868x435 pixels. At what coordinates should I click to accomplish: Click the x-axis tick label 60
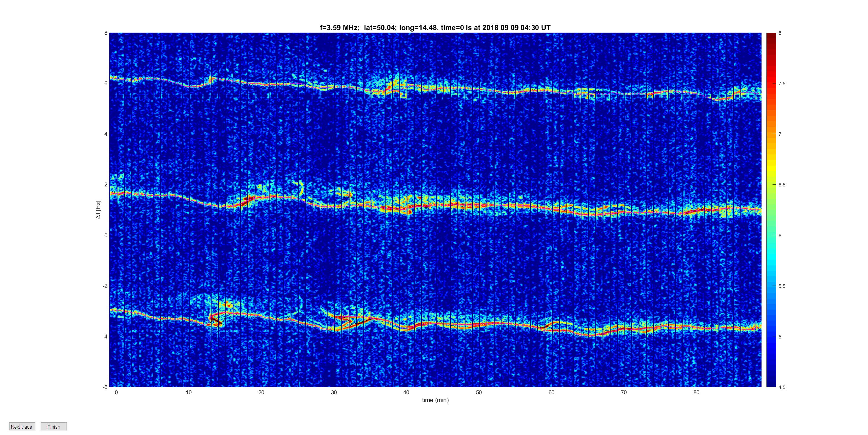click(551, 392)
